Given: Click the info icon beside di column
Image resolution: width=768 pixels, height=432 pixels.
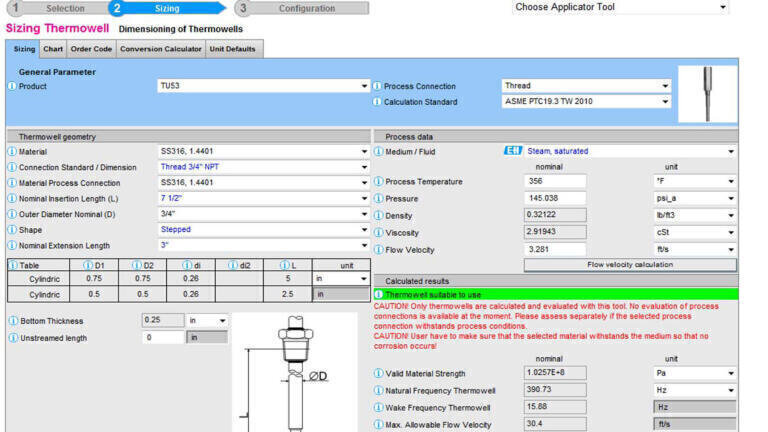Looking at the screenshot, I should [187, 265].
